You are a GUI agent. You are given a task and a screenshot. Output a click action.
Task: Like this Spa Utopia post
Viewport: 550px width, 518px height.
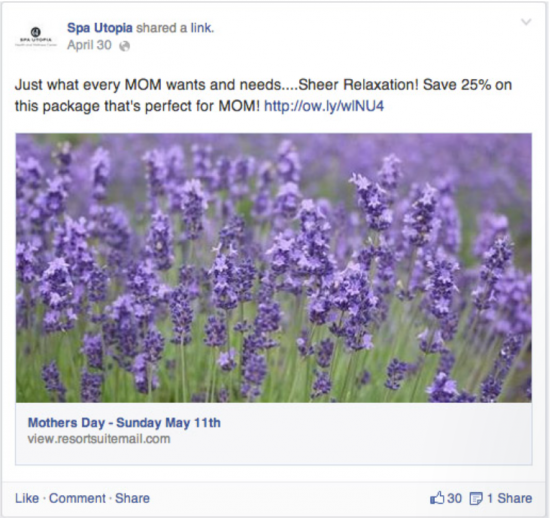(x=27, y=498)
